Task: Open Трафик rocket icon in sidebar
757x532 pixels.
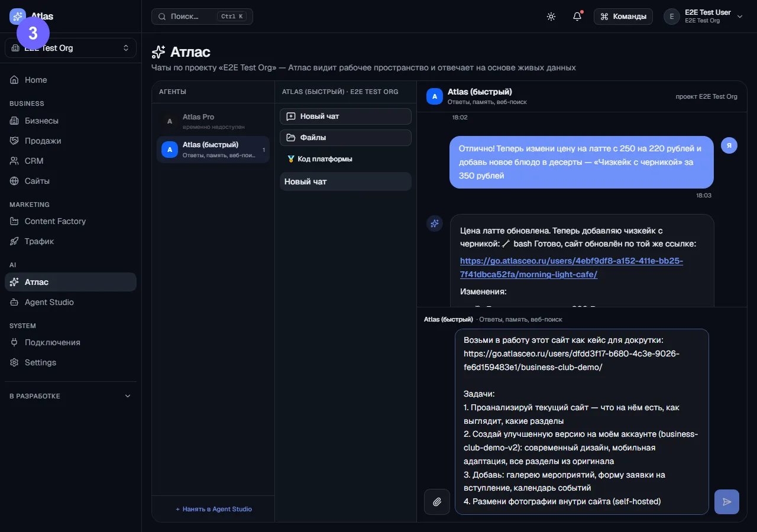Action: [x=15, y=241]
